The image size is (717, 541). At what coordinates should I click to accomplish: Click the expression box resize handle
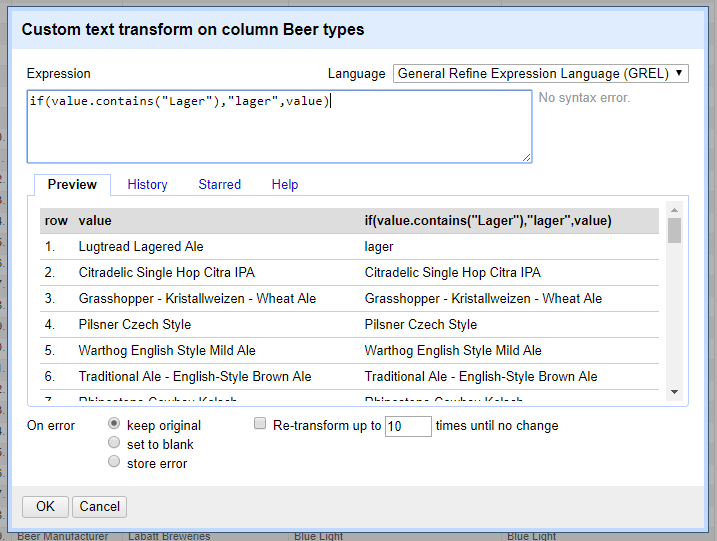(x=526, y=157)
